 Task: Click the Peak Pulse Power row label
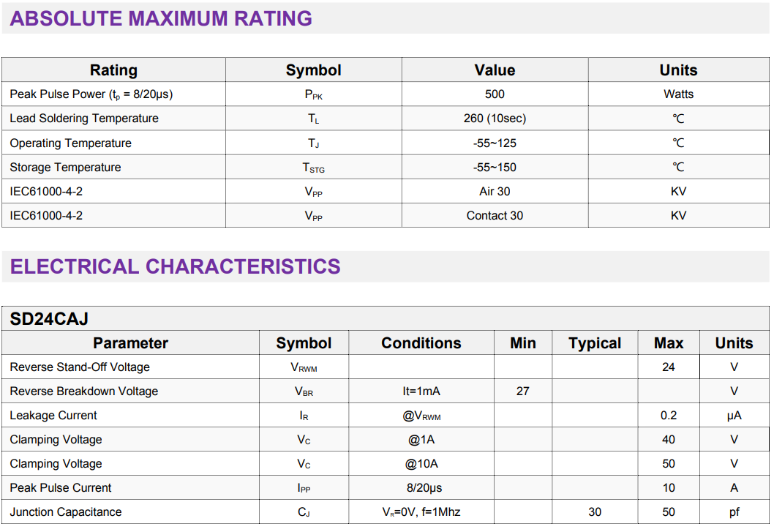91,94
